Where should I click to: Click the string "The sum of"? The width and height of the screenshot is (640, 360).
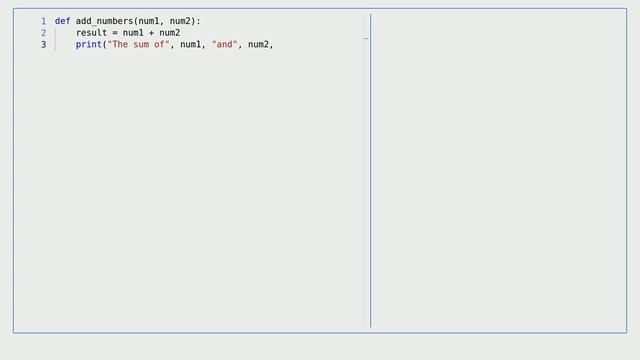click(x=138, y=44)
